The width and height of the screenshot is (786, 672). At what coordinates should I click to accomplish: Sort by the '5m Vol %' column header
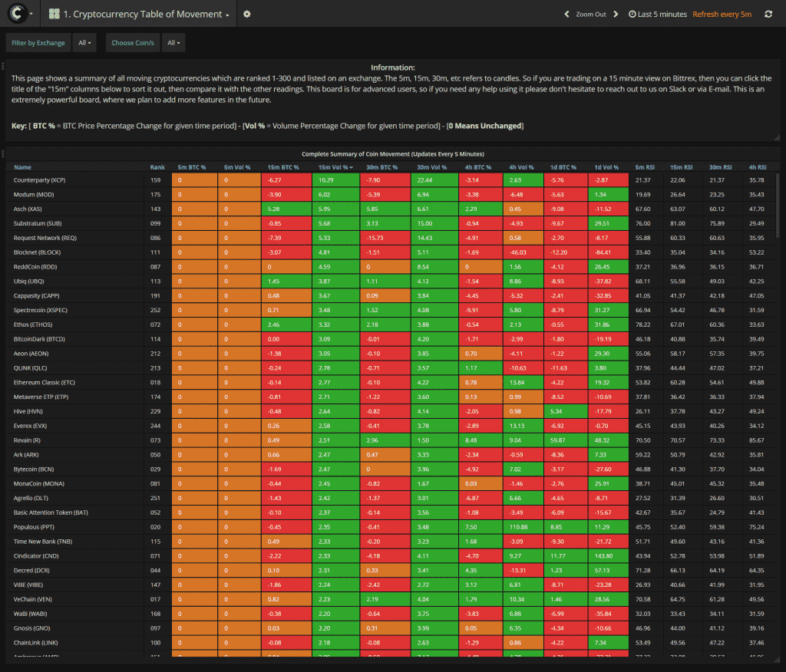coord(236,167)
